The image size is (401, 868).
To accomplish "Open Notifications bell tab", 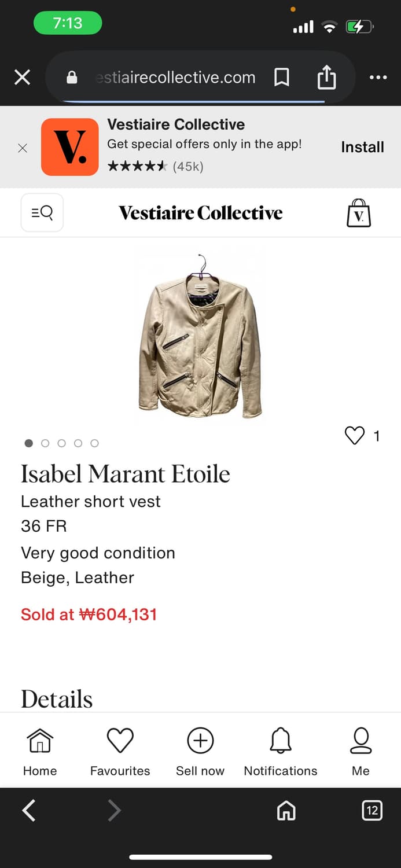I will [281, 752].
